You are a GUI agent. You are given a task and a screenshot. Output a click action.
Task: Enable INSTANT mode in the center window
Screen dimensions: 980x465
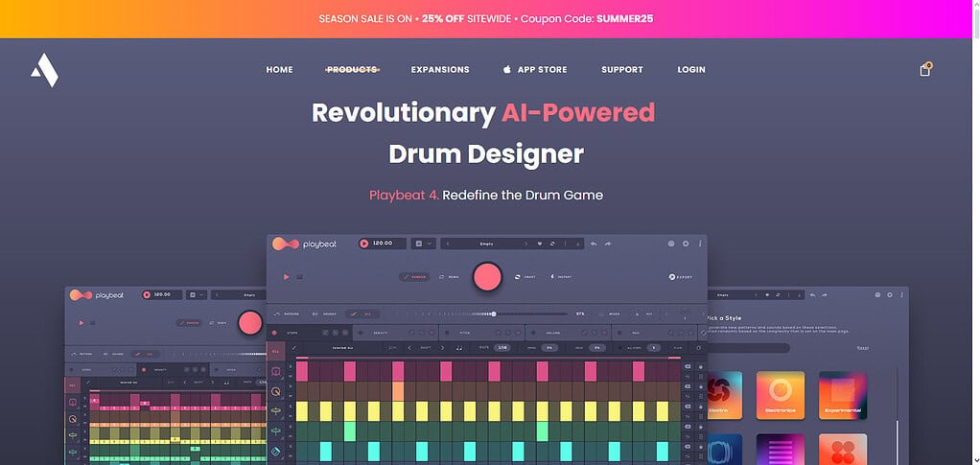point(561,277)
